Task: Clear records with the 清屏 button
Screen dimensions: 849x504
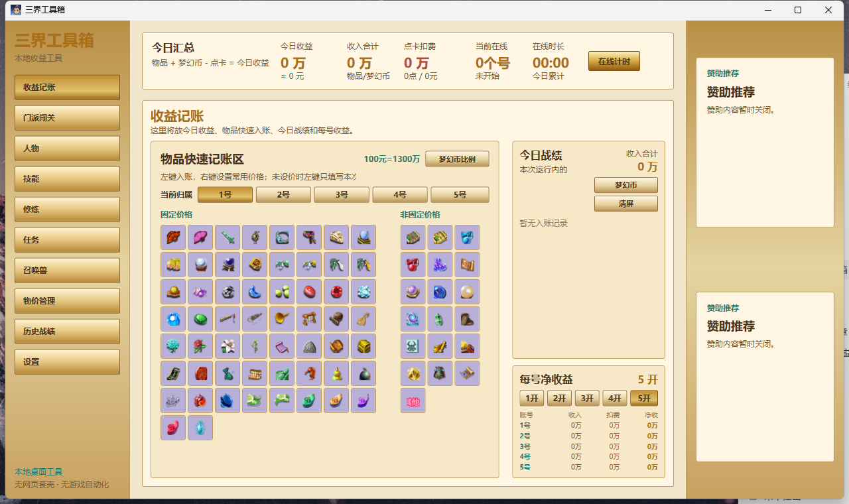Action: coord(626,204)
